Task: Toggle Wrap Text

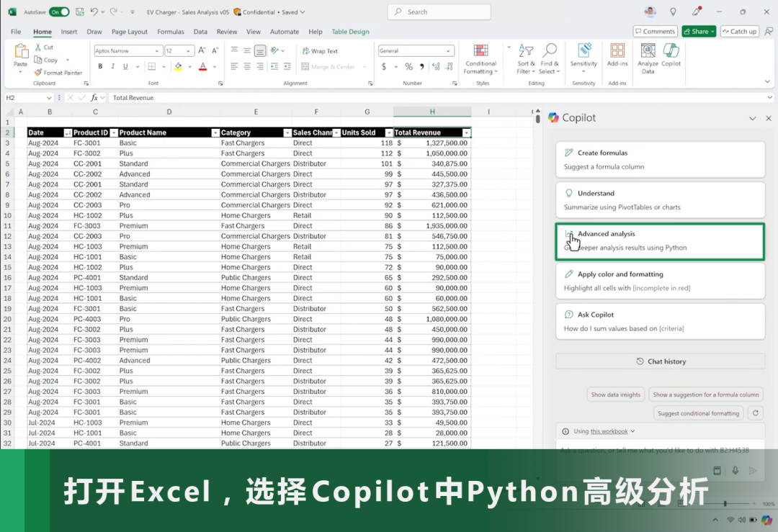Action: 320,50
